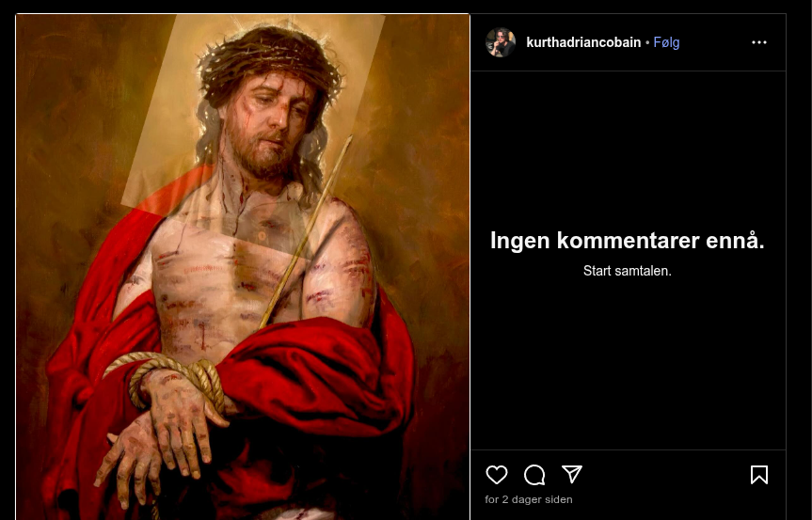Viewport: 812px width, 520px height.
Task: Open comments with the speech bubble icon
Action: pos(534,475)
